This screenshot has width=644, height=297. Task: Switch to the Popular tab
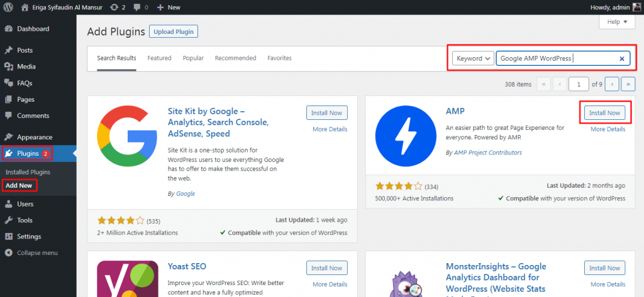[x=193, y=58]
